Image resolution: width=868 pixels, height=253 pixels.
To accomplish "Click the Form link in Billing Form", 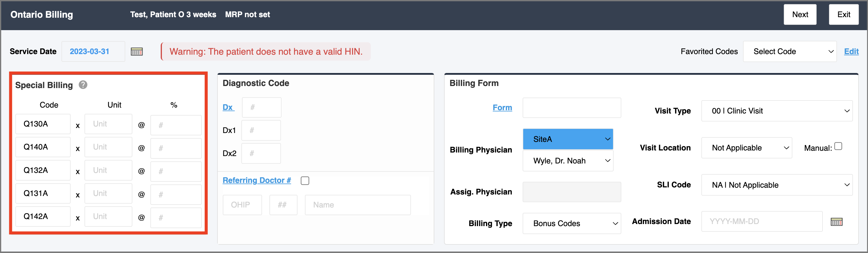I will tap(502, 108).
